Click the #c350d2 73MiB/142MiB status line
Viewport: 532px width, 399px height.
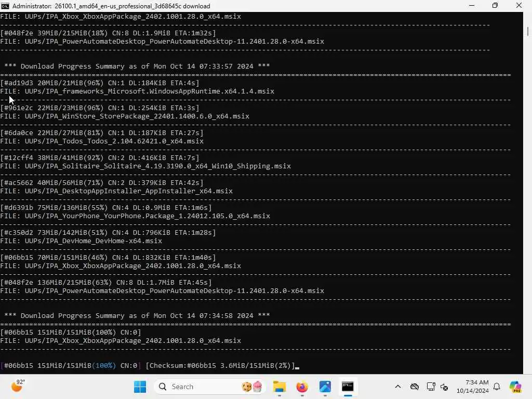pyautogui.click(x=108, y=232)
